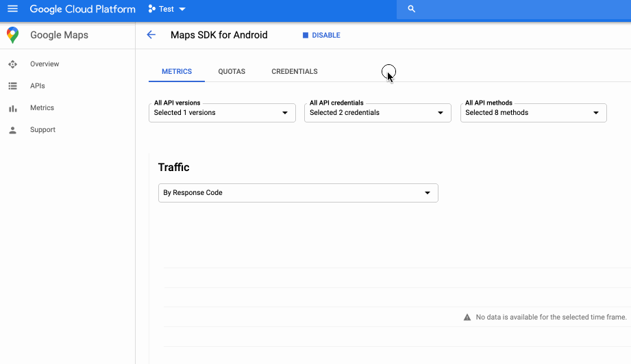Click the Support person icon
This screenshot has width=631, height=364.
[12, 130]
